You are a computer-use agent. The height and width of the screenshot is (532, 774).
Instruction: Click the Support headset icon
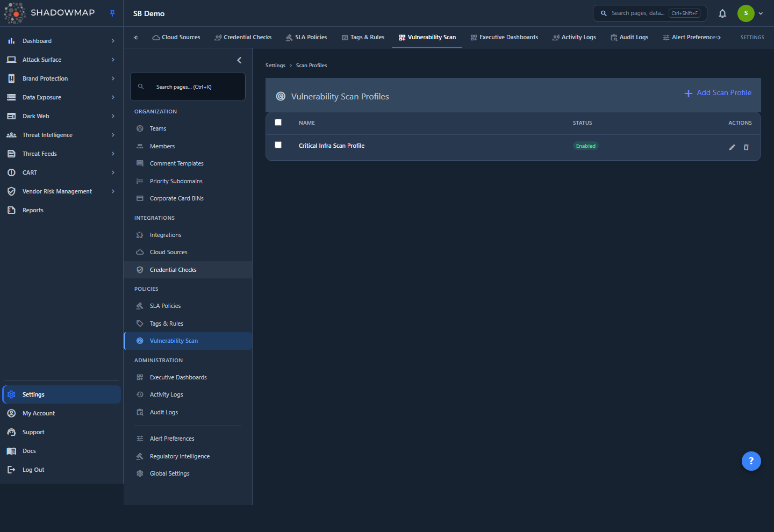pyautogui.click(x=11, y=432)
